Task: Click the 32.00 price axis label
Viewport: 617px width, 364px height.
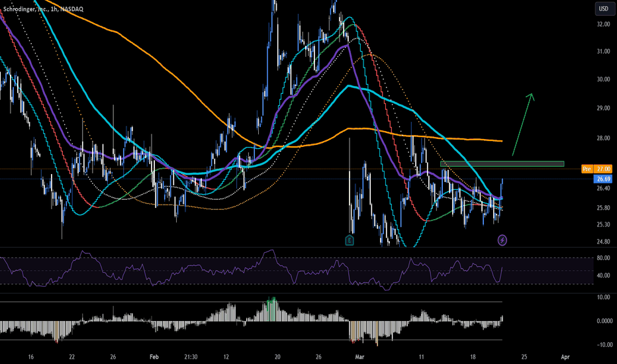Action: click(603, 24)
